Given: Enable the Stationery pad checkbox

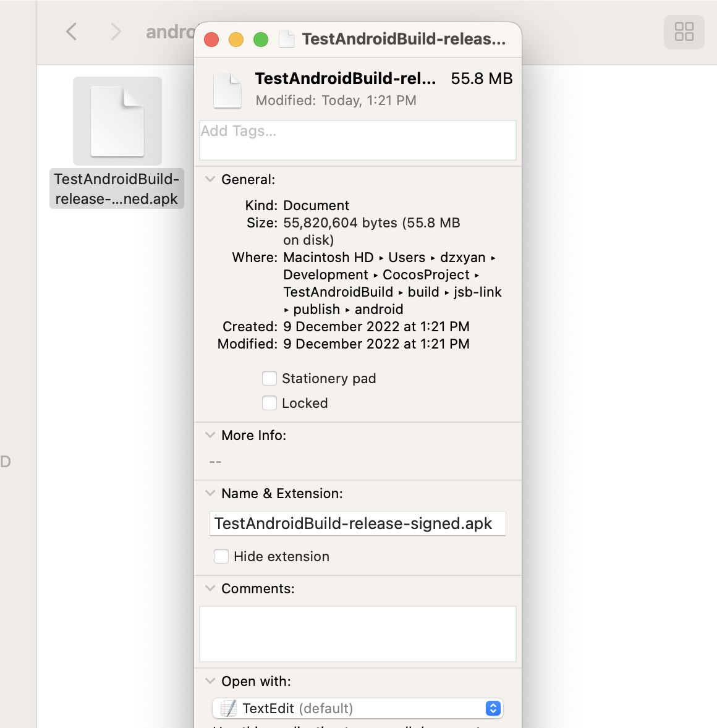Looking at the screenshot, I should point(269,378).
